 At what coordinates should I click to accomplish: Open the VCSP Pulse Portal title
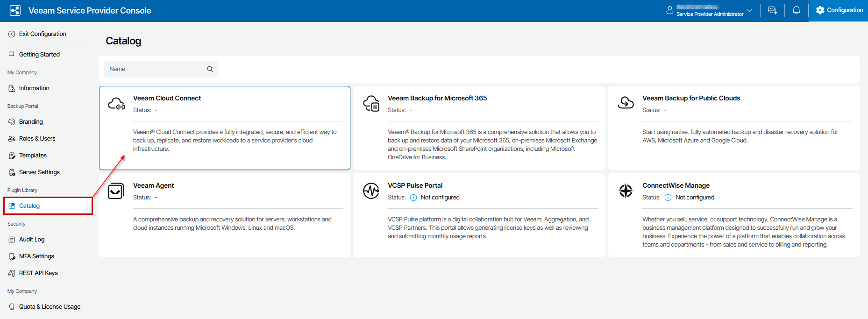pos(415,185)
